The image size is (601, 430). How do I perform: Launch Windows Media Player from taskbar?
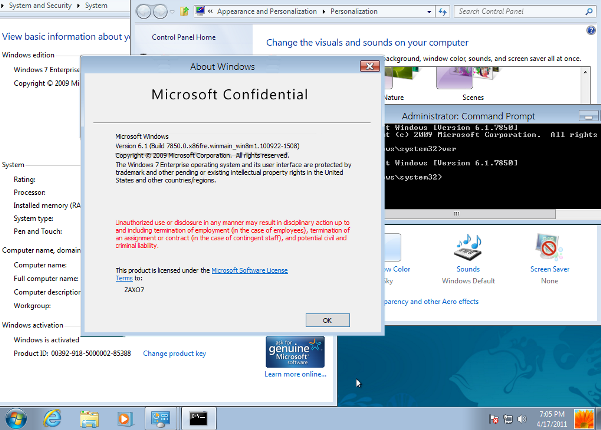click(125, 419)
